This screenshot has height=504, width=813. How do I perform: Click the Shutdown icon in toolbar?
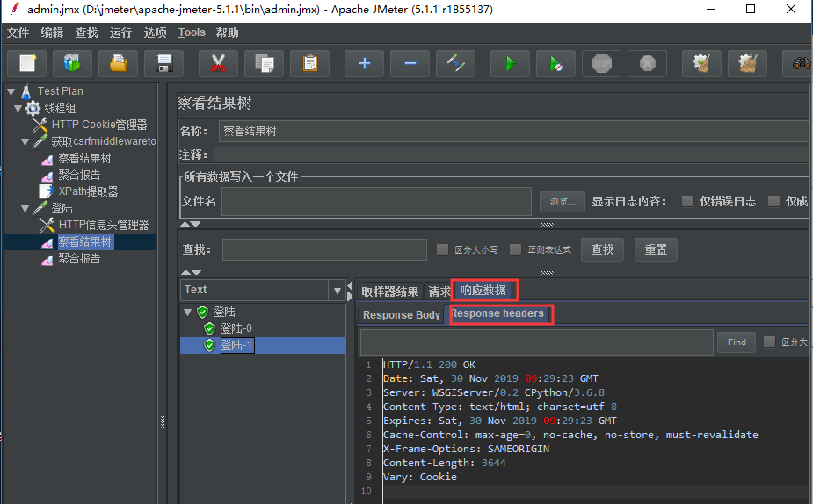(x=647, y=64)
